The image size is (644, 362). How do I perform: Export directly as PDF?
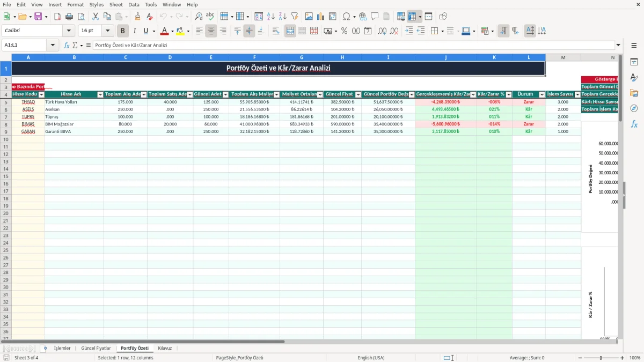pos(57,17)
